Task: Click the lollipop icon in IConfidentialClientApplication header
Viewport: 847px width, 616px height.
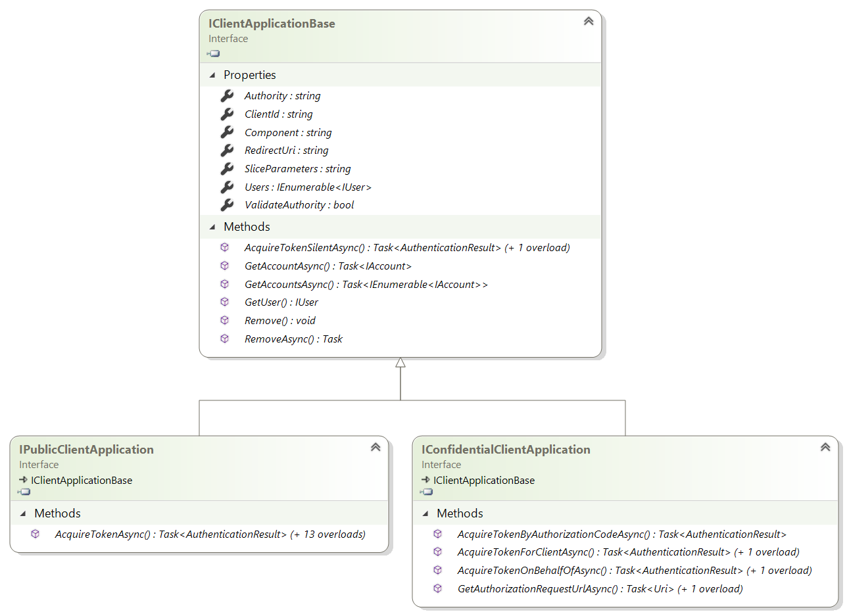Action: tap(427, 492)
